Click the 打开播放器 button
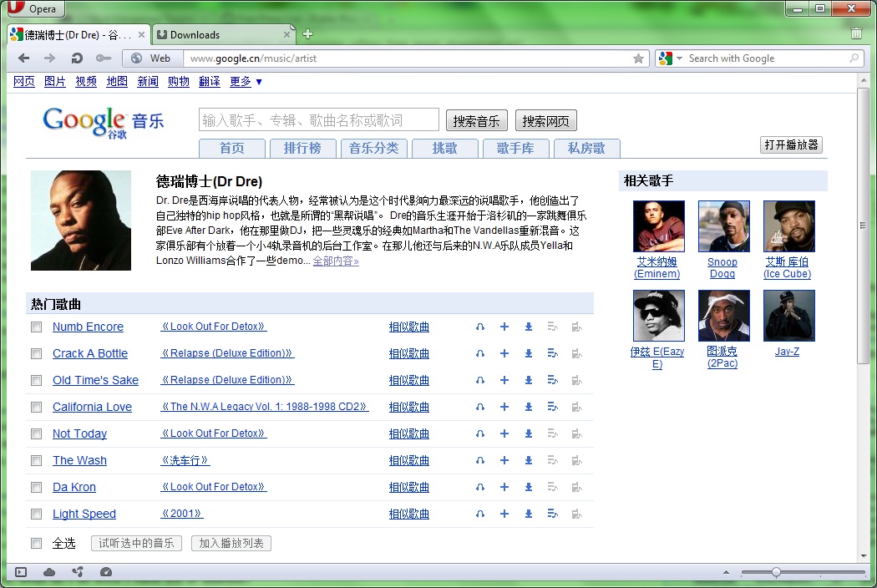The image size is (877, 588). [x=792, y=144]
